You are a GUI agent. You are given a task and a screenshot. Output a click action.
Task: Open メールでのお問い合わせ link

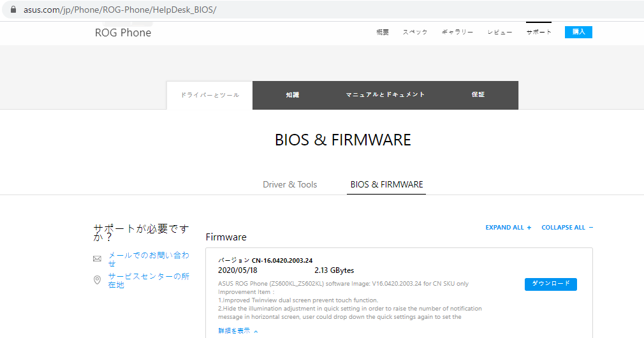(149, 259)
